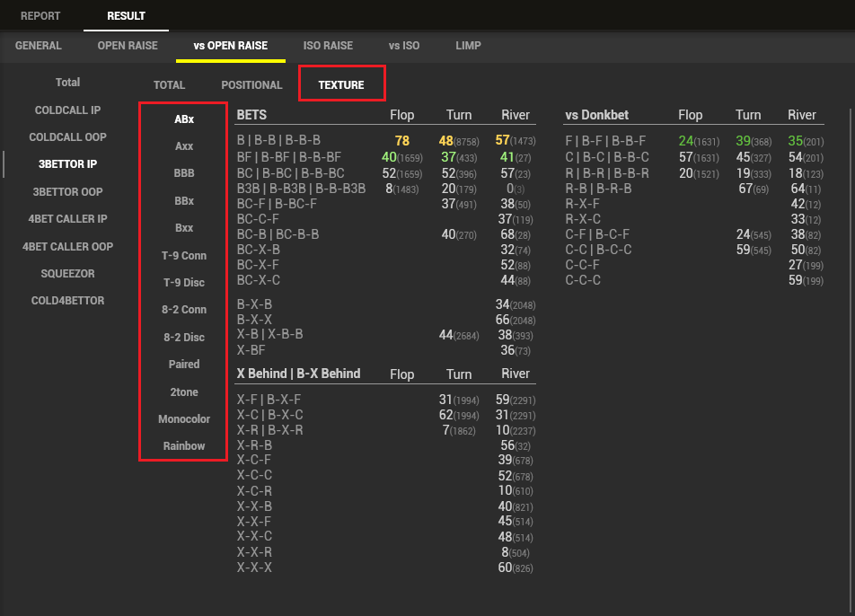Screen dimensions: 855x616
Task: Choose the Axx board texture
Action: coord(184,146)
